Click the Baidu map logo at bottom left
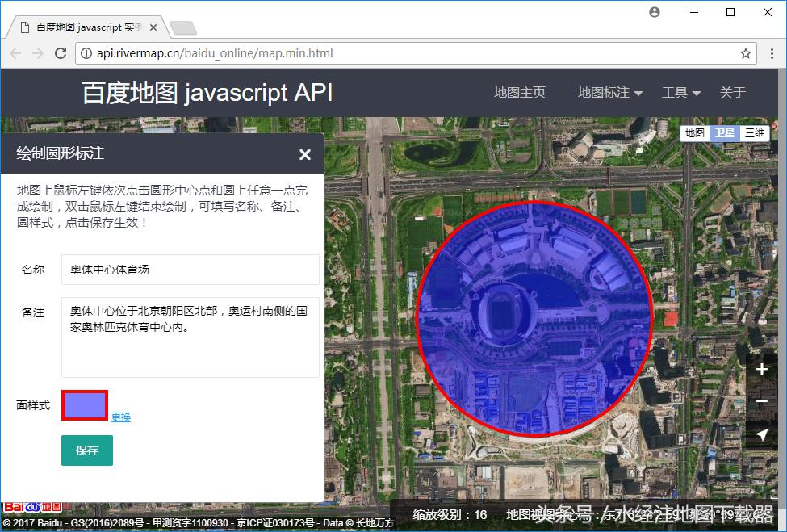The image size is (787, 532). [32, 506]
